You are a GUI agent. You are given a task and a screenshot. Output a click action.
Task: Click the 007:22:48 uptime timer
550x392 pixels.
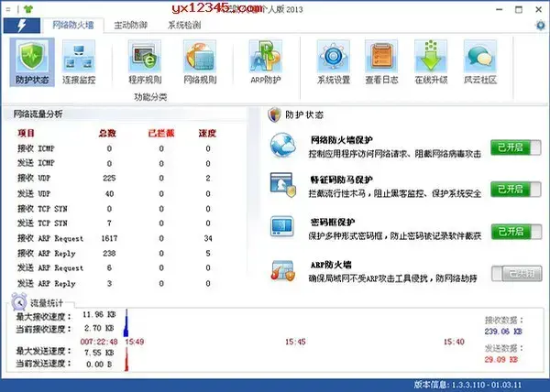coord(99,342)
